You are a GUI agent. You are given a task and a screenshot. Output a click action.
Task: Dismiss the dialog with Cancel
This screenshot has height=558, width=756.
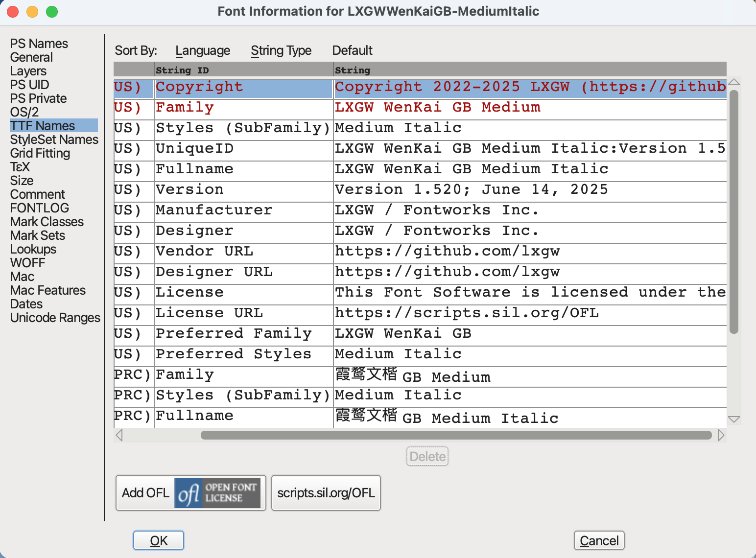pos(599,540)
